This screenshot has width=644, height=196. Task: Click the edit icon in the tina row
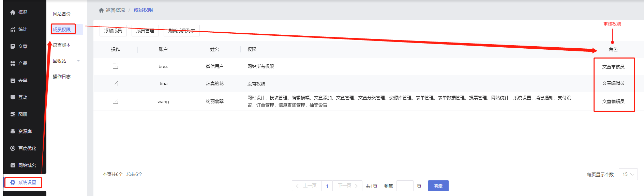click(116, 83)
